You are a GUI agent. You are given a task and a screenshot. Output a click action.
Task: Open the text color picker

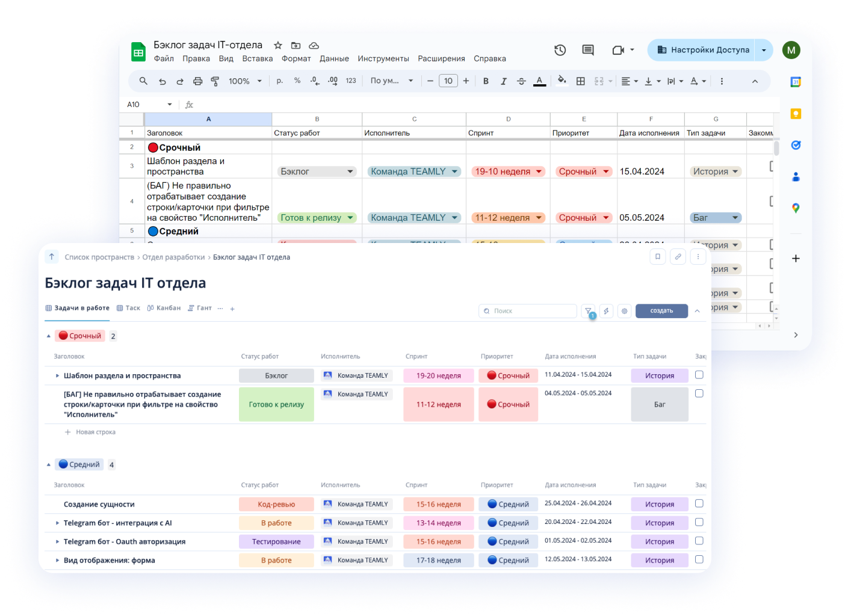click(x=539, y=81)
